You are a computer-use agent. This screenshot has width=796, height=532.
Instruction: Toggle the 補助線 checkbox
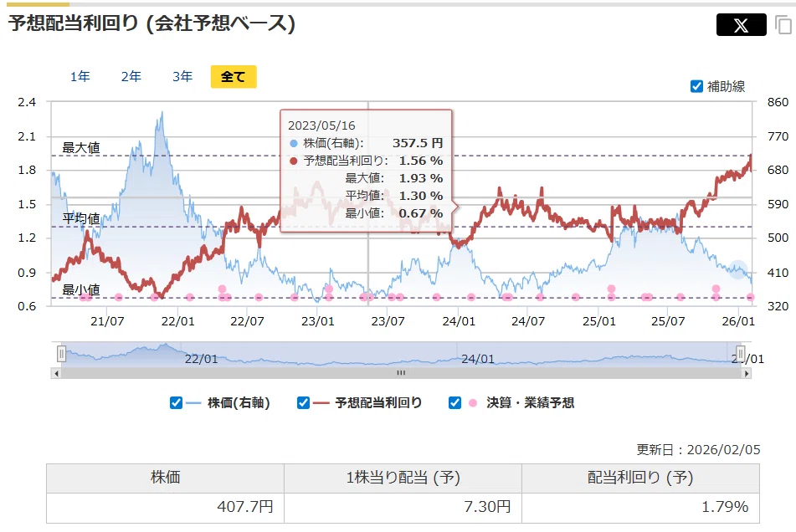pos(696,86)
